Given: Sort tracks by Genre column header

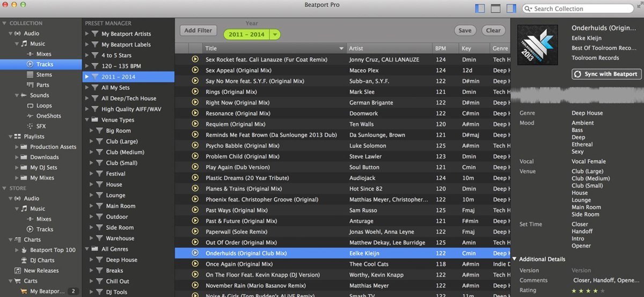Looking at the screenshot, I should pos(500,48).
